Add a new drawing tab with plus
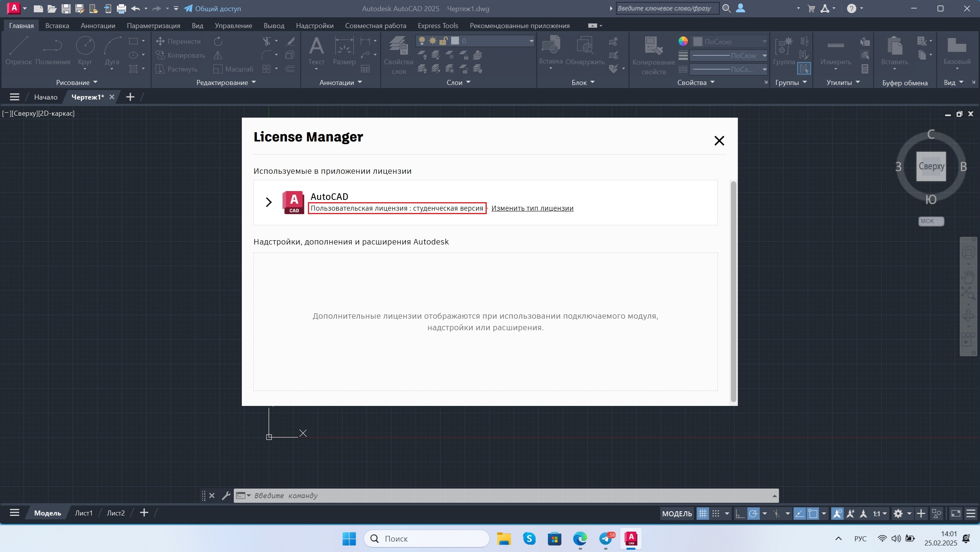The width and height of the screenshot is (980, 552). coord(130,97)
